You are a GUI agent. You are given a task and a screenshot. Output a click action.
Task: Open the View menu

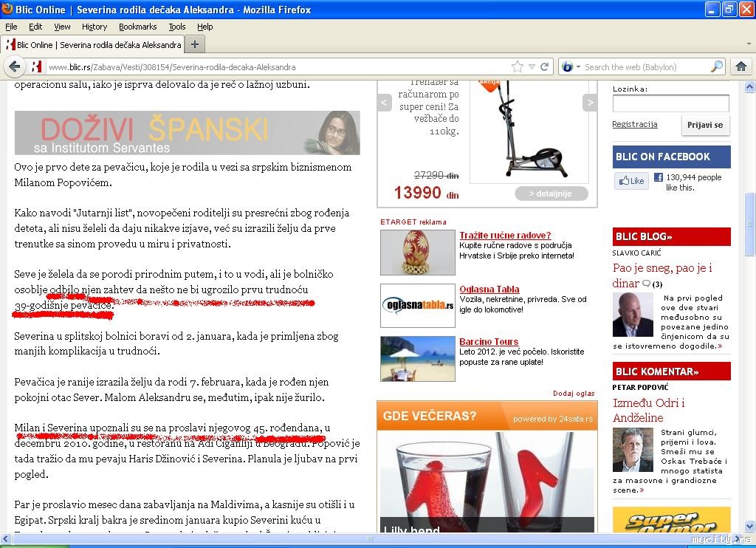point(62,27)
